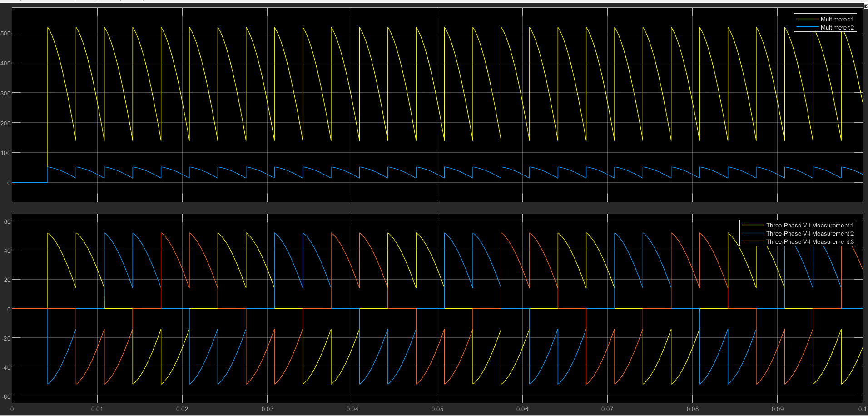Click the 60 tick label on lower plot
The height and width of the screenshot is (416, 868).
pos(7,222)
